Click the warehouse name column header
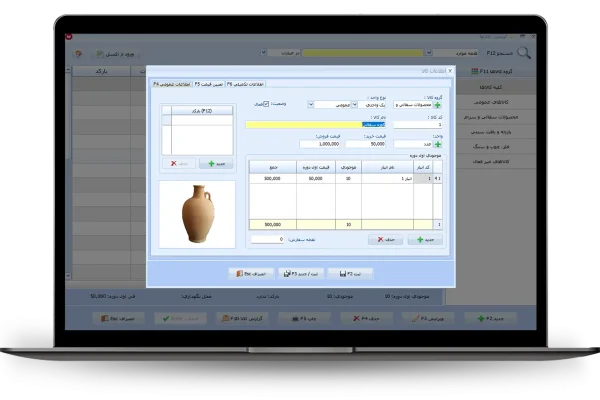 387,168
